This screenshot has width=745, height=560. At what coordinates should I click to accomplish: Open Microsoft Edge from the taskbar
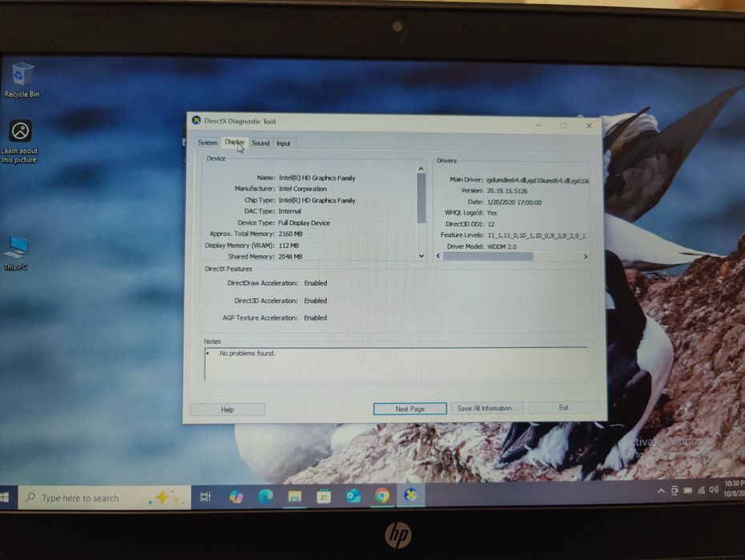pos(266,497)
